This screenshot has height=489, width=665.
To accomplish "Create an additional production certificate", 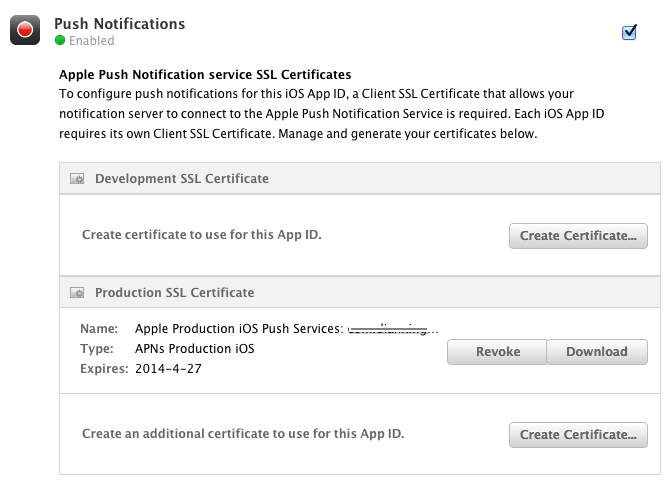I will pyautogui.click(x=578, y=435).
